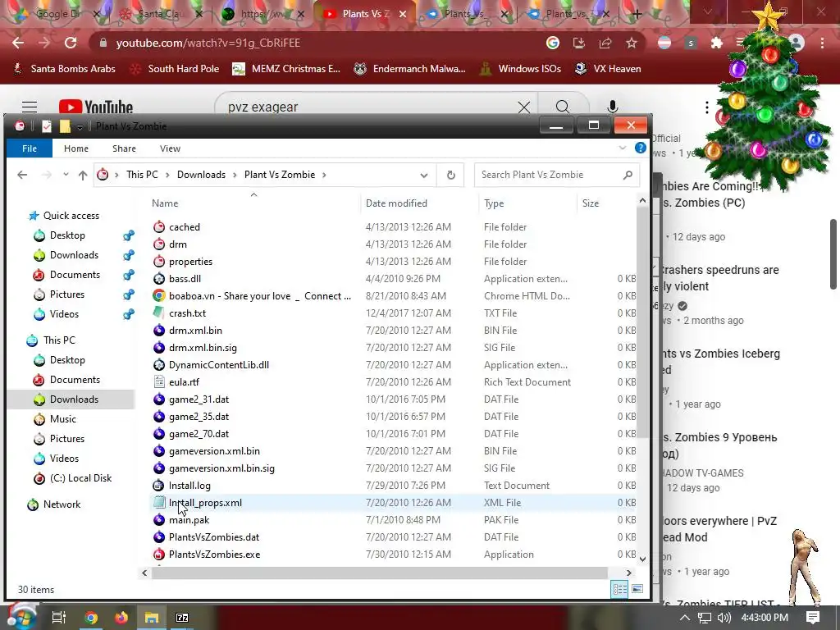Viewport: 840px width, 630px height.
Task: Select the DynamicContentLib.dll file name
Action: point(218,365)
